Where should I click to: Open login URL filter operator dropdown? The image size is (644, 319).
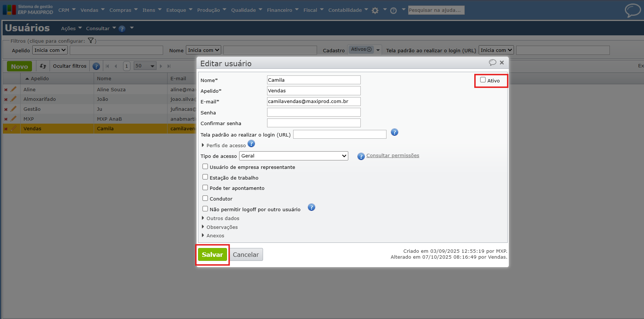(x=496, y=50)
